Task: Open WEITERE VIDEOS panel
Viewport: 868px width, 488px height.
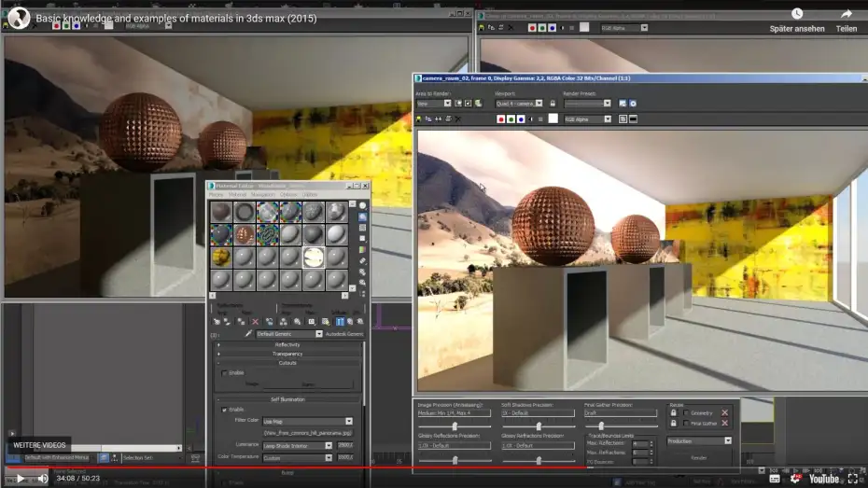Action: [x=39, y=445]
